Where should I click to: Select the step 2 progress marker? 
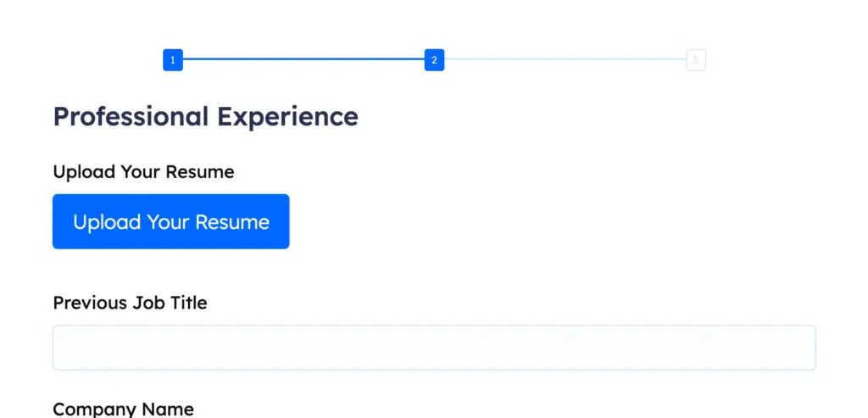(434, 60)
